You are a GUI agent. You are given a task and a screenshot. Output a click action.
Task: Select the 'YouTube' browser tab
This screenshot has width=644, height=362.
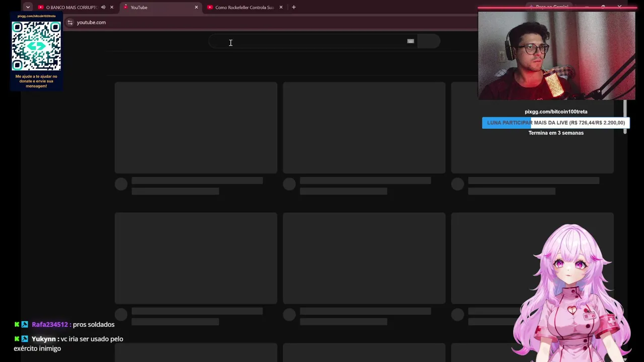coord(160,8)
